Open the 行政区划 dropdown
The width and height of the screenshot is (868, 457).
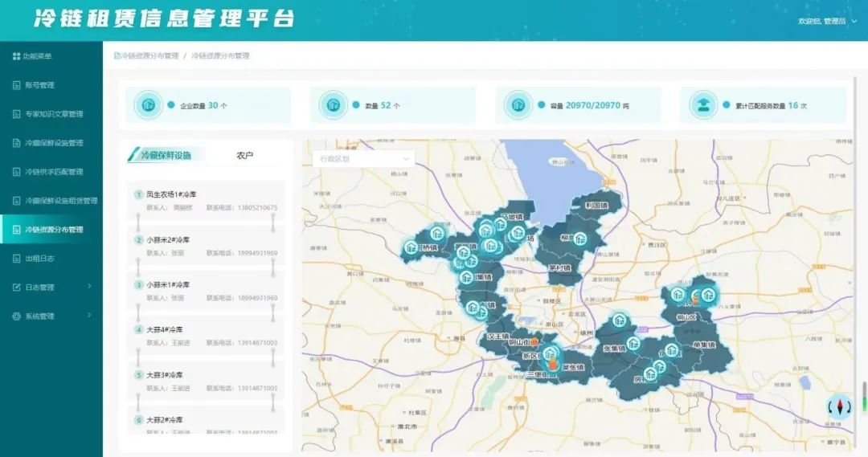coord(363,159)
